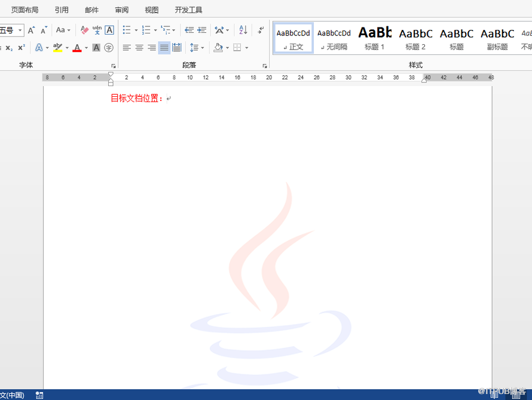Expand shading color dropdown arrow

(227, 48)
